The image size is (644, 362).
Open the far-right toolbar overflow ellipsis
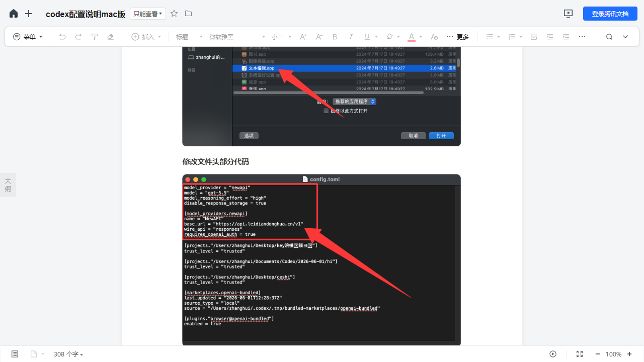(x=582, y=37)
